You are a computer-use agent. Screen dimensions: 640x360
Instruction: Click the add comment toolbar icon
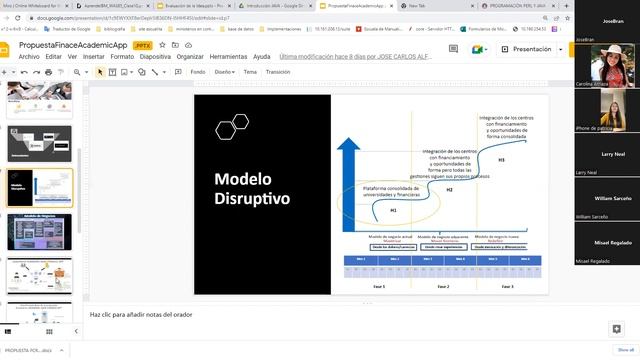tap(178, 72)
